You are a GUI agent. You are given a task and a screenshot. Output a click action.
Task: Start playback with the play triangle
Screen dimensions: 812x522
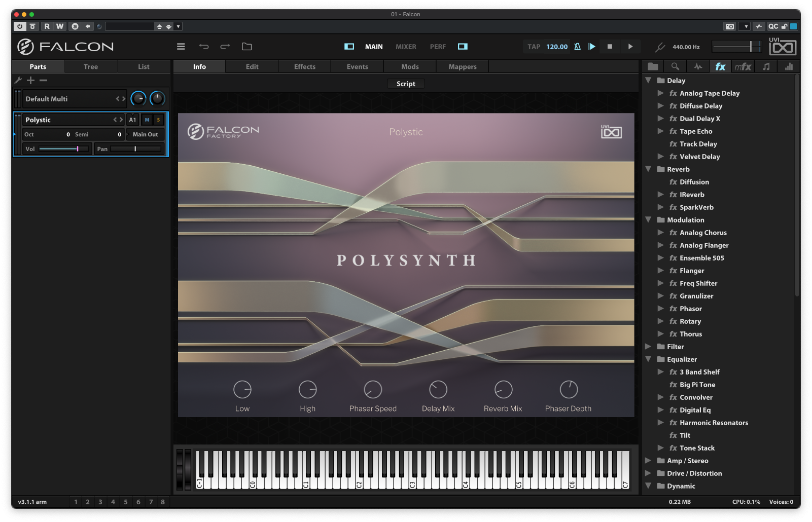click(630, 47)
